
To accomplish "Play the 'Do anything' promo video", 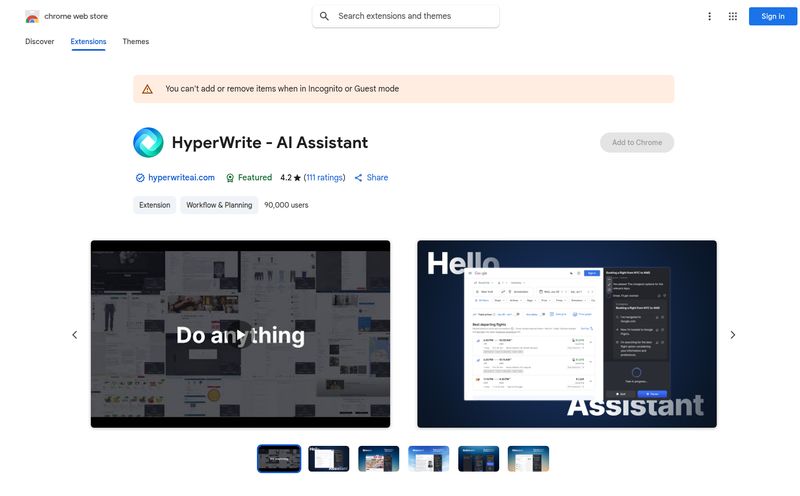I will 240,335.
